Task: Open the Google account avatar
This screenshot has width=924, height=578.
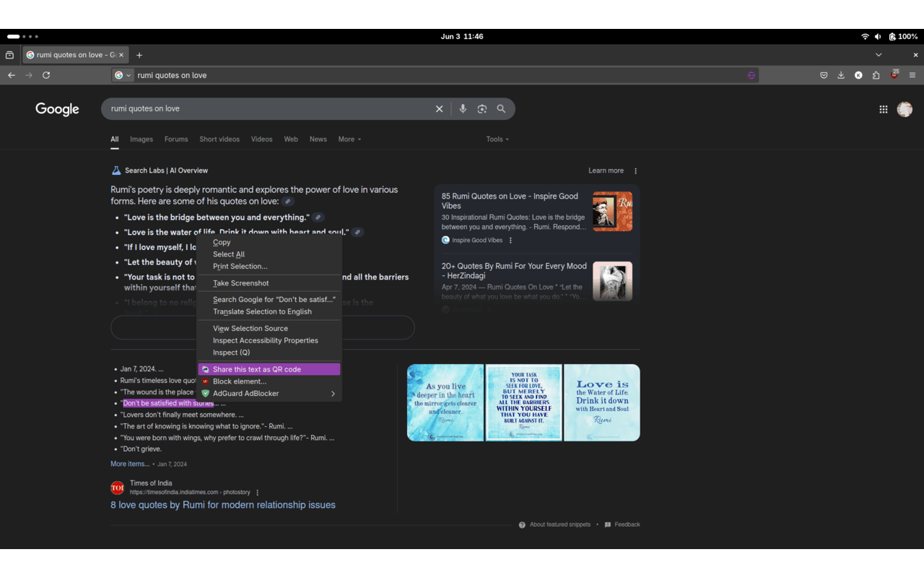Action: pos(905,109)
